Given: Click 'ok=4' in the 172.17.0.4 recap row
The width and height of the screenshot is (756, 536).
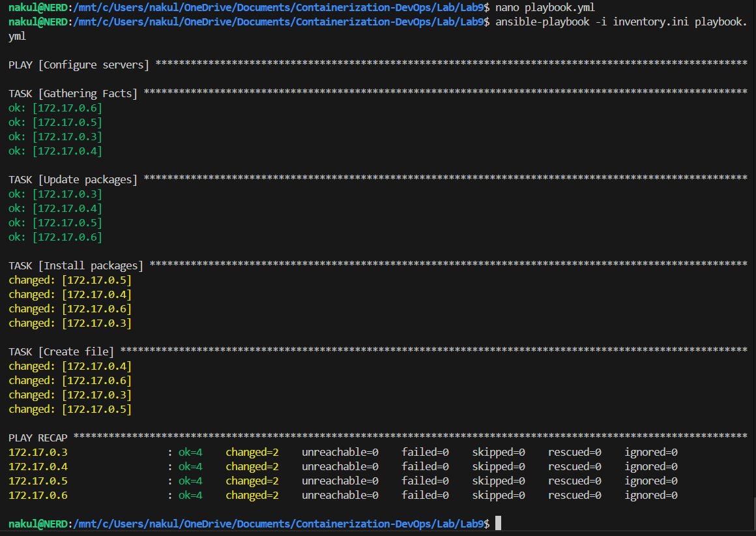Looking at the screenshot, I should (x=190, y=467).
